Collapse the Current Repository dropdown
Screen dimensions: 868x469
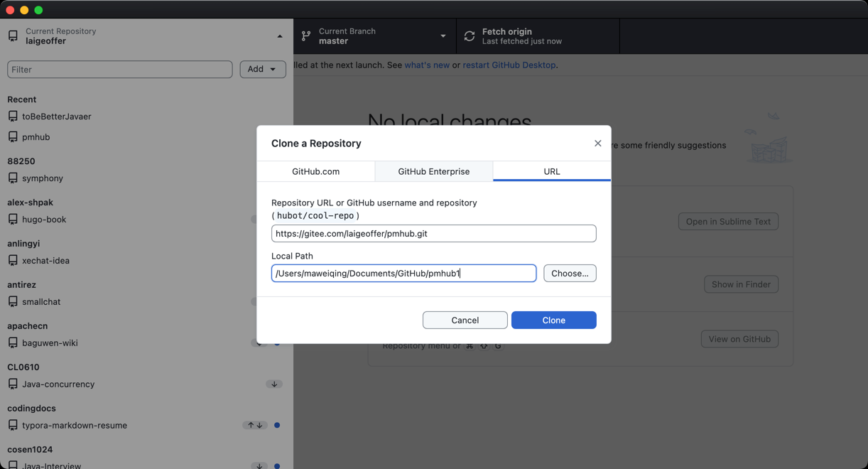pyautogui.click(x=280, y=36)
